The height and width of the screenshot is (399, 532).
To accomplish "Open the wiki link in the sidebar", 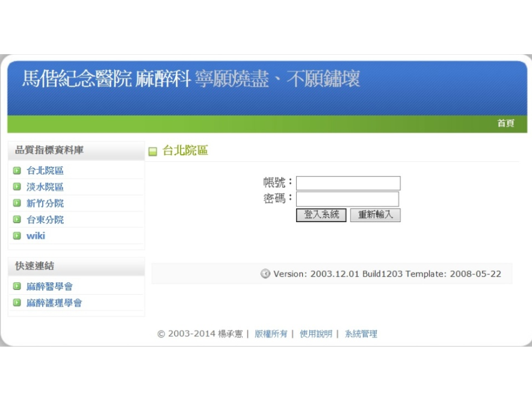I will click(36, 235).
